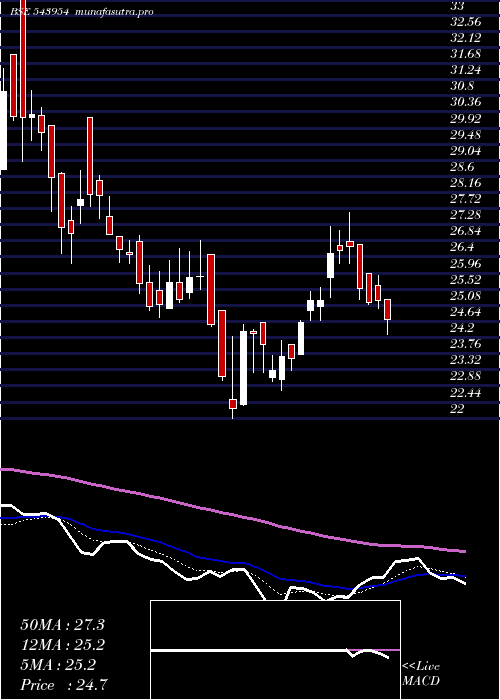This screenshot has height=700, width=500.
Task: Select the 22 price axis label
Action: pos(458,409)
